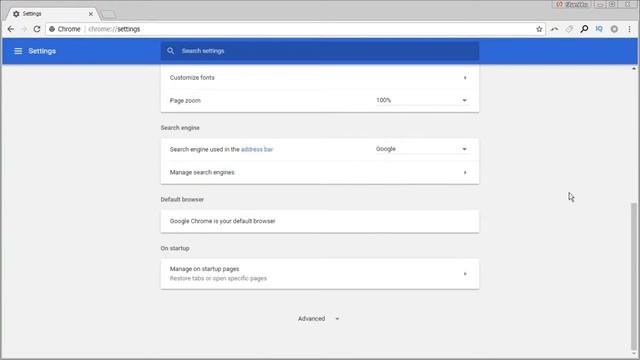Click the Settings header title
The height and width of the screenshot is (360, 640).
coord(42,51)
